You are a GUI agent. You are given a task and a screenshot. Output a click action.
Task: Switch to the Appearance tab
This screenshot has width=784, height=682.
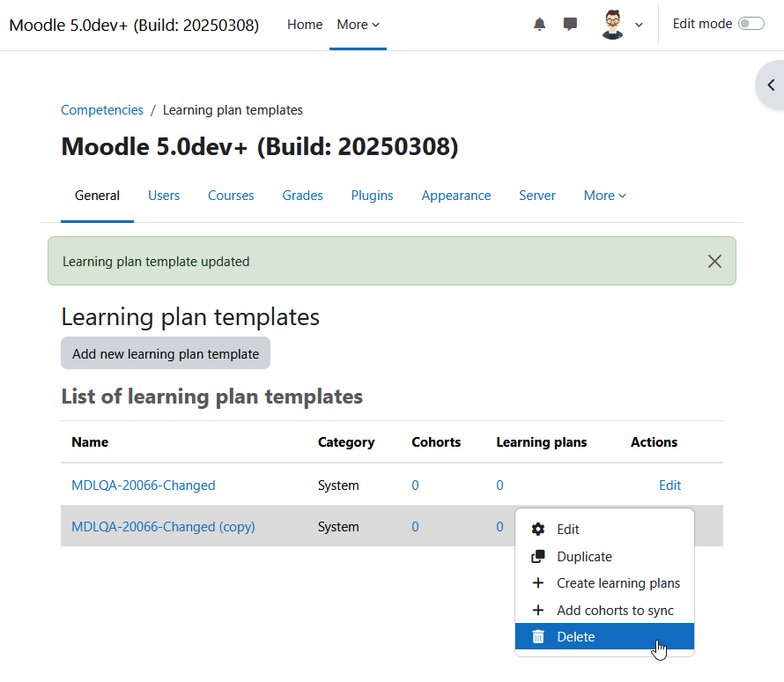pos(456,196)
